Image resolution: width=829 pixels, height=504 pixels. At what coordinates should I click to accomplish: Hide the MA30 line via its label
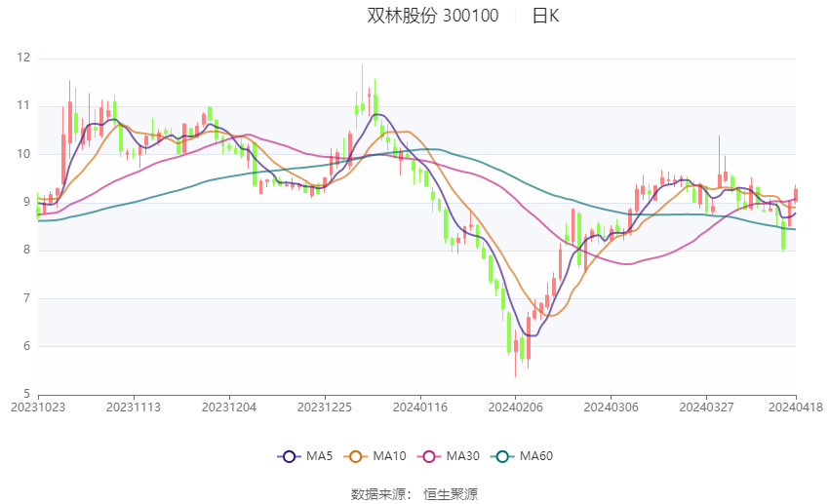point(462,456)
